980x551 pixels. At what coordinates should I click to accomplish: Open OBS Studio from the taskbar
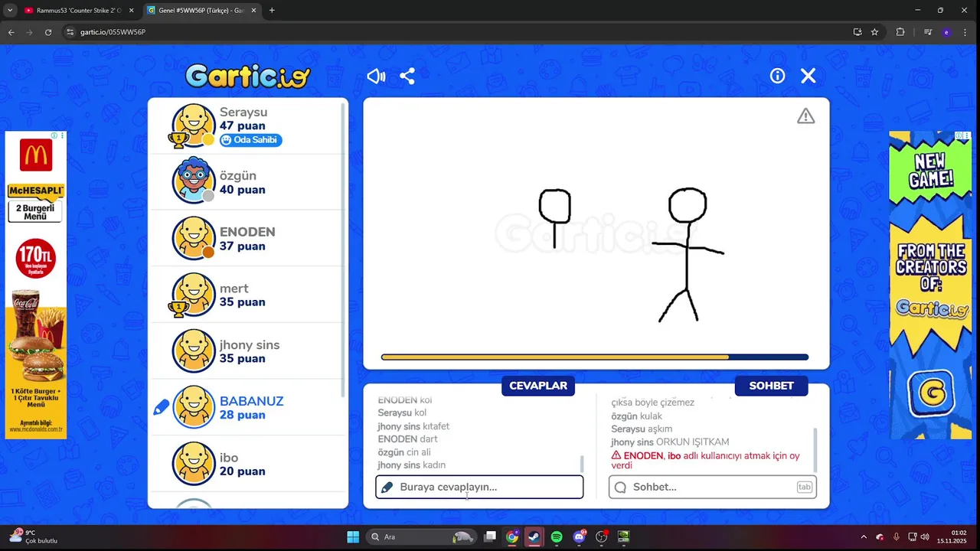(602, 536)
